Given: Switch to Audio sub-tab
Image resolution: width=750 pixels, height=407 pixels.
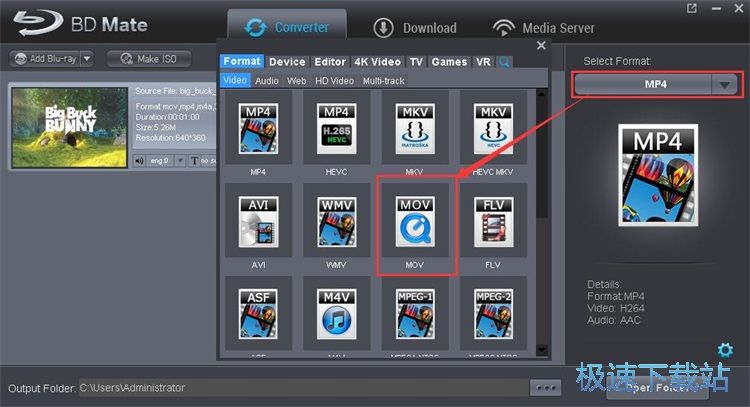Looking at the screenshot, I should (x=267, y=81).
